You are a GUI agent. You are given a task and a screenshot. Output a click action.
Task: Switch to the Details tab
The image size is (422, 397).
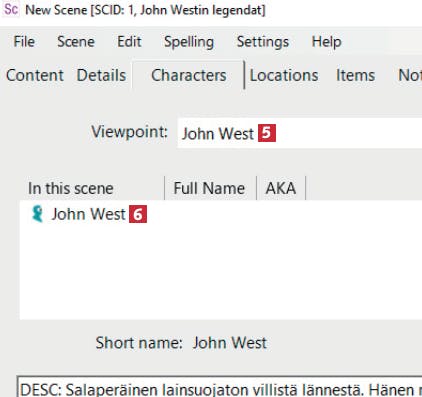coord(101,75)
